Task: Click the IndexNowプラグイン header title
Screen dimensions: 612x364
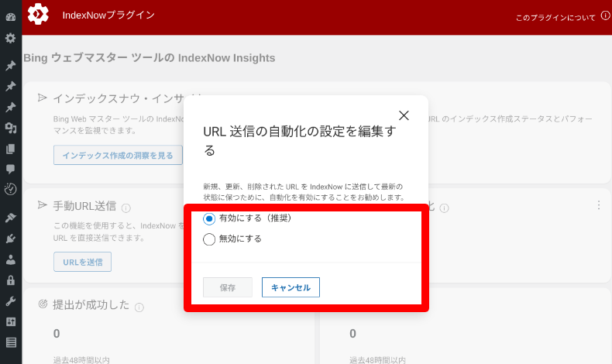Action: pos(108,15)
